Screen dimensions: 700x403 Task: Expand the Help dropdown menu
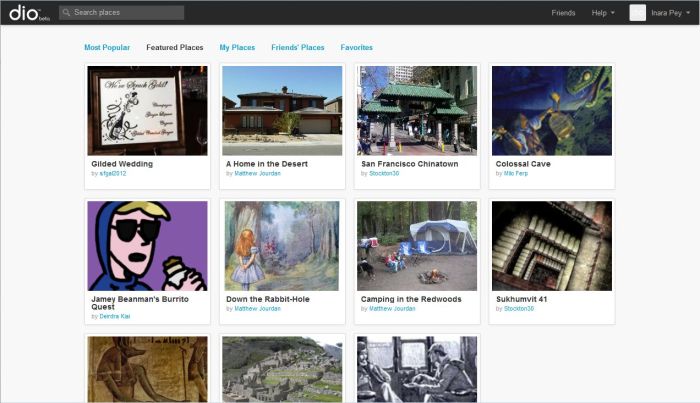(603, 13)
